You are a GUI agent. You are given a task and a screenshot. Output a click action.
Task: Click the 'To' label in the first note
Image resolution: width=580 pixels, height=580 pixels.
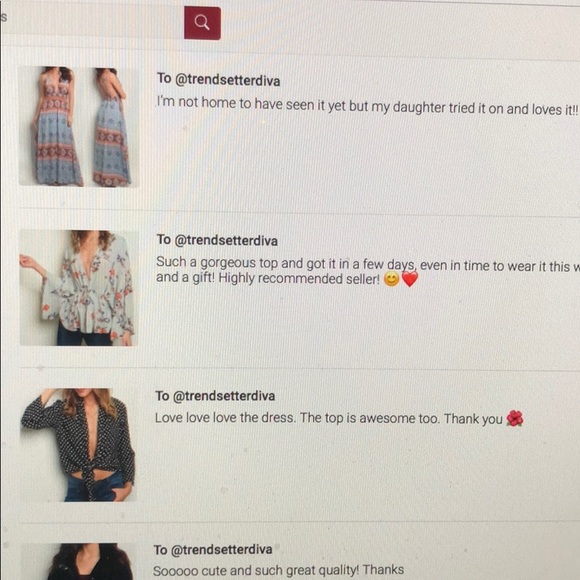coord(164,78)
